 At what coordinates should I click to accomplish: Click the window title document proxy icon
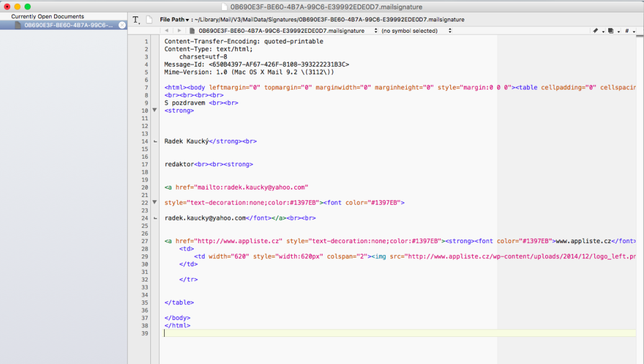point(225,6)
